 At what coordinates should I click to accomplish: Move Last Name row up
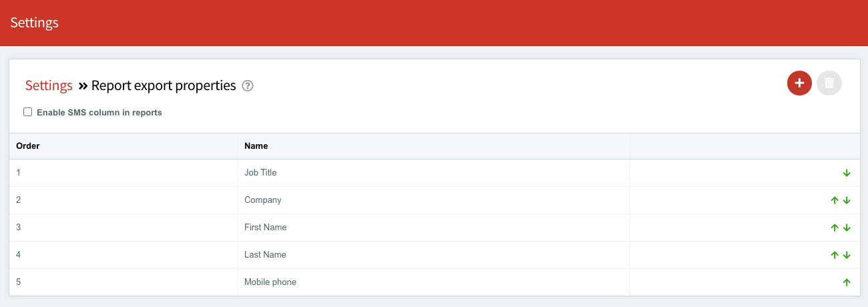point(834,255)
